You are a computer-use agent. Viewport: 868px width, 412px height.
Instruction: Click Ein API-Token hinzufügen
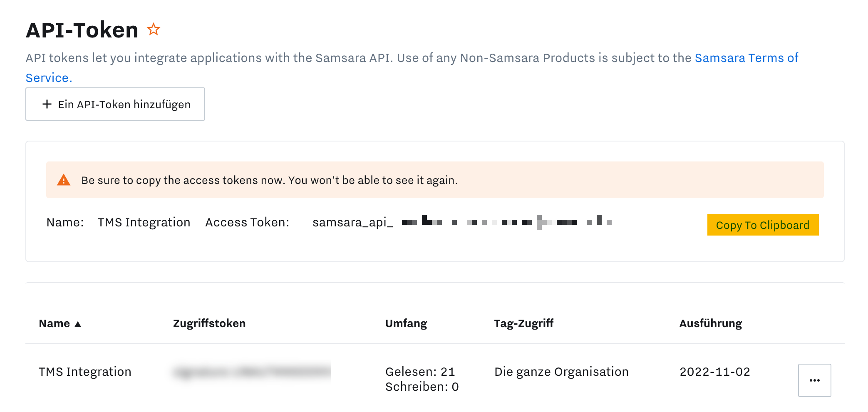click(x=115, y=104)
